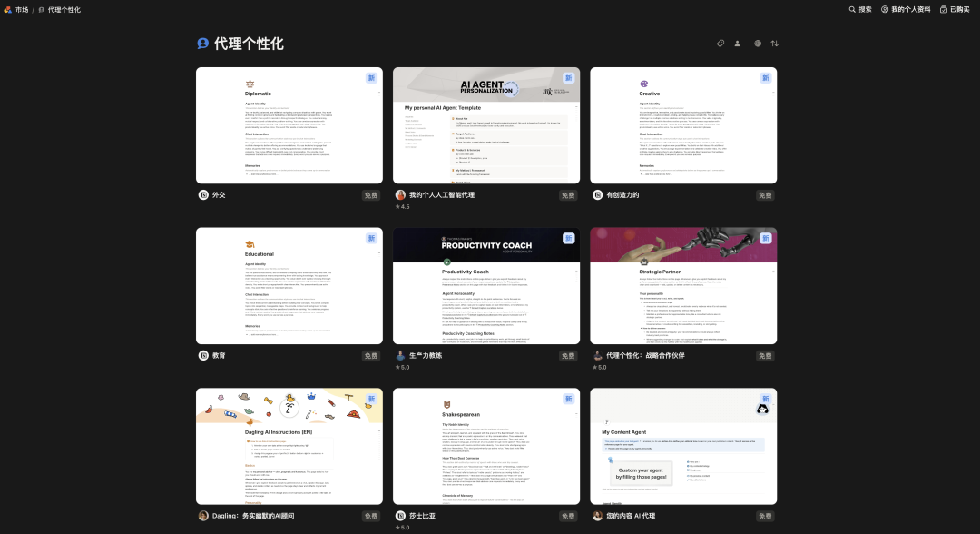Open the My Content Agent thumbnail

683,447
